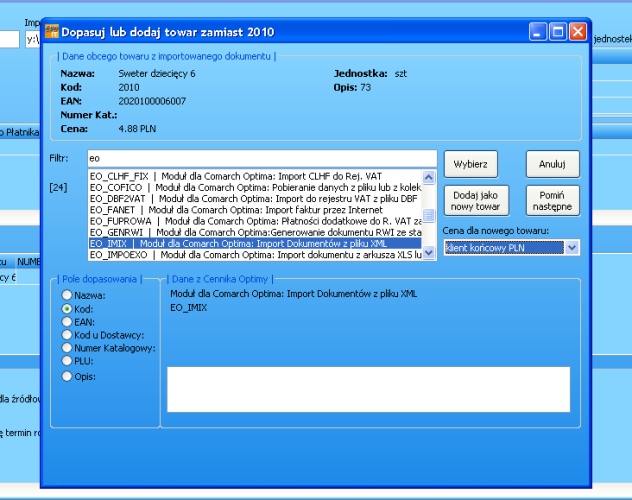This screenshot has width=632, height=500.
Task: Close the dialog with the red X
Action: point(578,32)
